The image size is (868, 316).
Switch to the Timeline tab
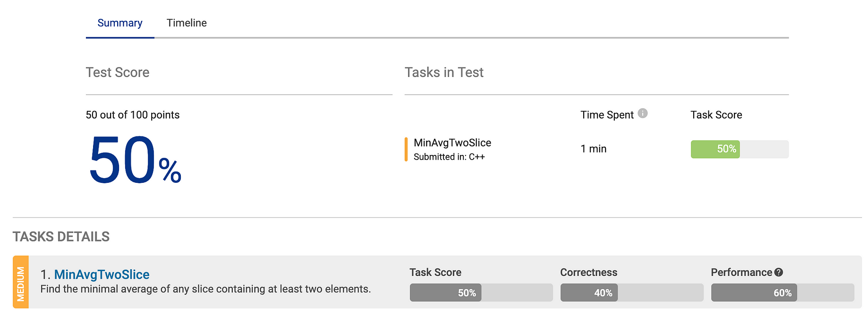[x=187, y=23]
